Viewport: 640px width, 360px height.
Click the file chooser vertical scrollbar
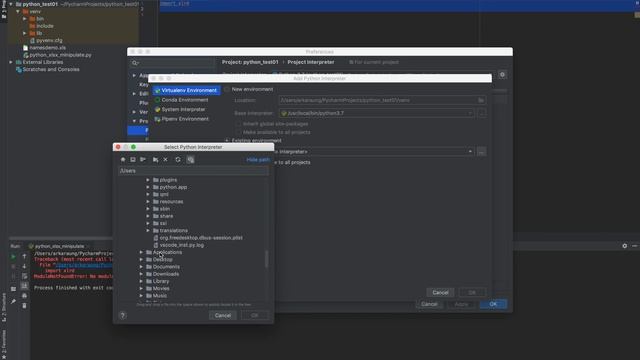[267, 259]
